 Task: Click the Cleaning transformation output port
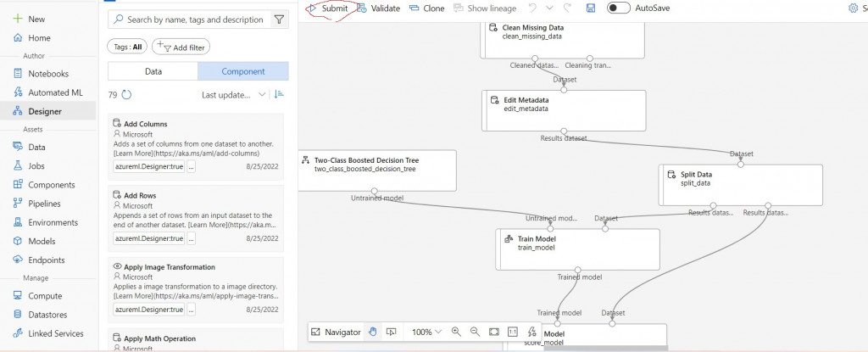(590, 59)
